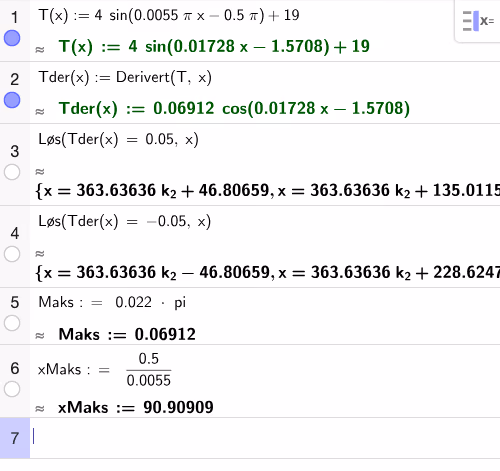Click output T(x) := 4 sin(0.01728 x − 1.5708) + 19
The width and height of the screenshot is (500, 471).
[x=214, y=46]
